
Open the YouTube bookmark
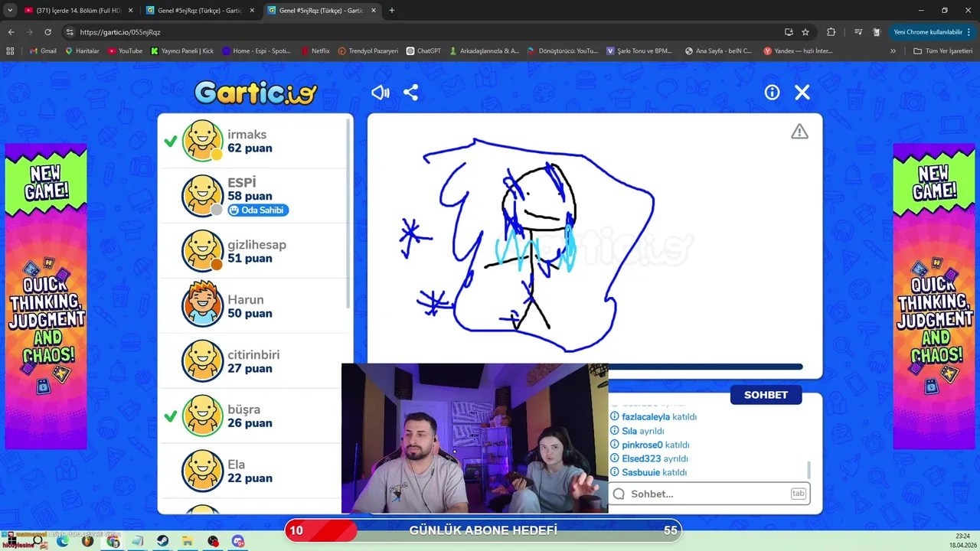tap(125, 51)
